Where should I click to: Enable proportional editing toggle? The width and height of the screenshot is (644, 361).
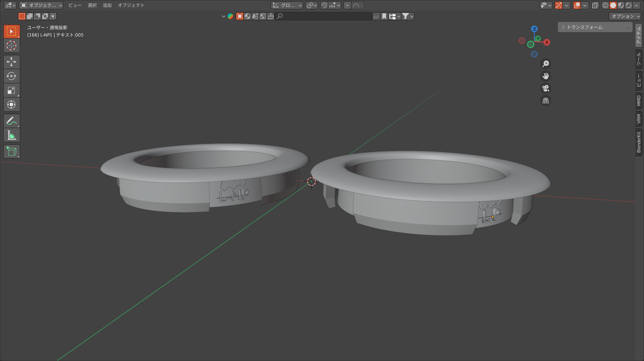347,5
